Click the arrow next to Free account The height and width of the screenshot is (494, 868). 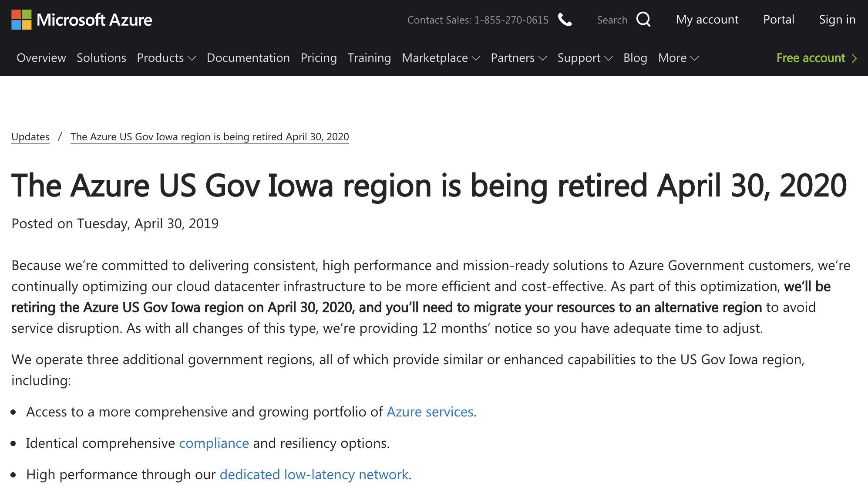pos(855,58)
